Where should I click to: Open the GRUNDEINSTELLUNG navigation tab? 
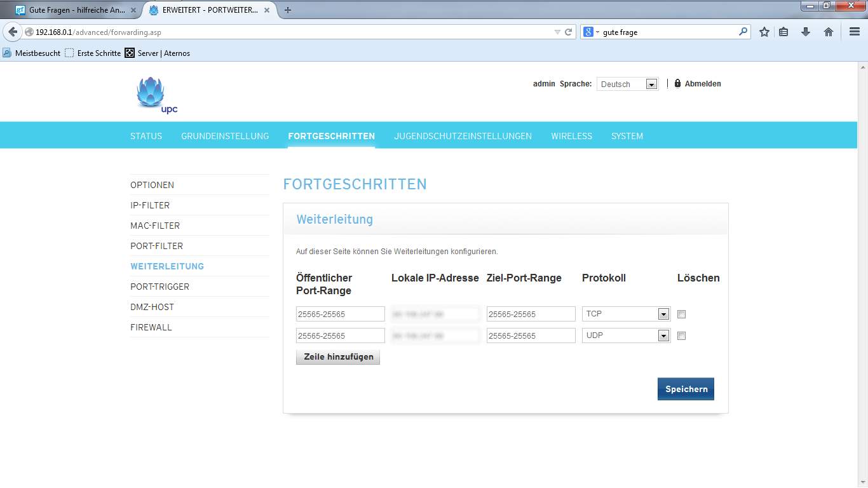pos(225,136)
